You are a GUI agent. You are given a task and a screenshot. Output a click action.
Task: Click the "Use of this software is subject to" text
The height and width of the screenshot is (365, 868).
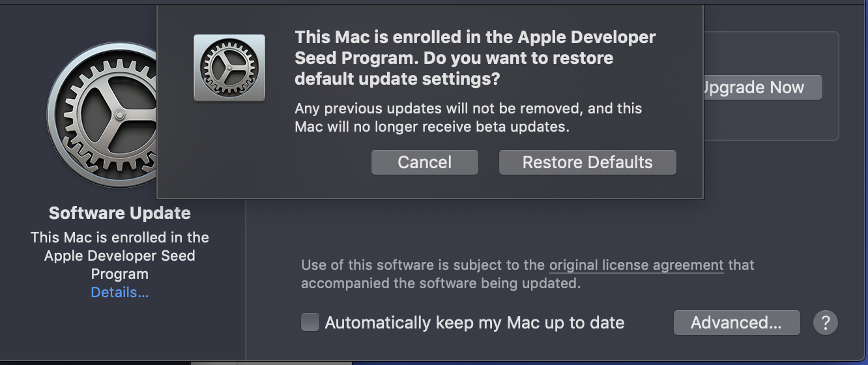422,265
